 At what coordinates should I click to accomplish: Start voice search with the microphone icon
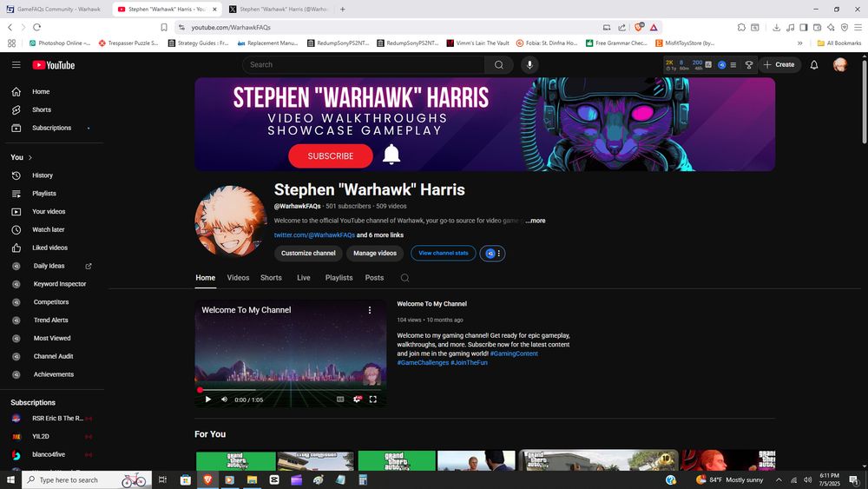529,65
